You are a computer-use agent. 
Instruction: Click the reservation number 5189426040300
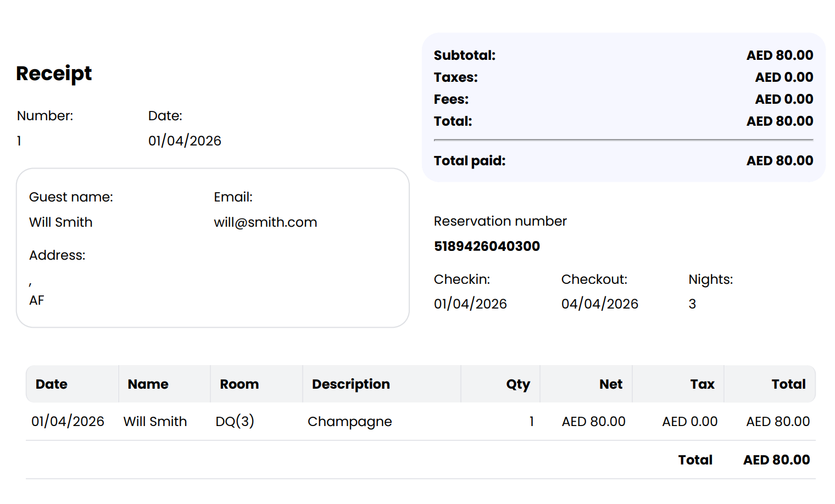[487, 247]
